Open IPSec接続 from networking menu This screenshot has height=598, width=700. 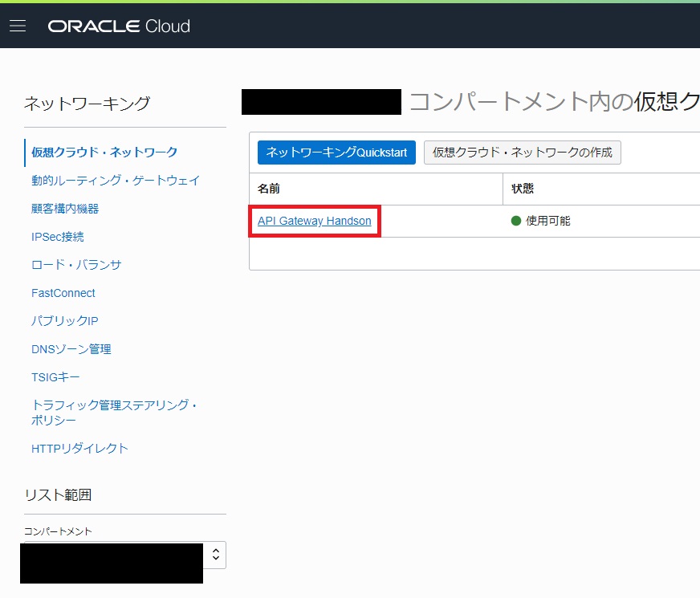pos(58,237)
